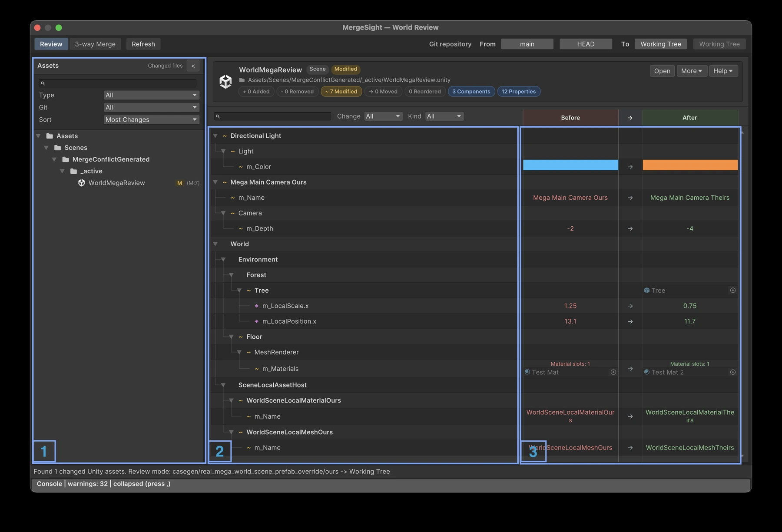Collapse the Assets panel with the < button
The width and height of the screenshot is (782, 532).
coord(193,66)
